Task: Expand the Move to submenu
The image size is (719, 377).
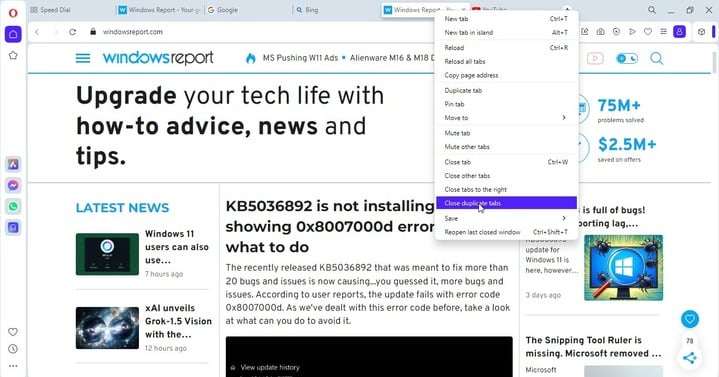Action: click(506, 118)
